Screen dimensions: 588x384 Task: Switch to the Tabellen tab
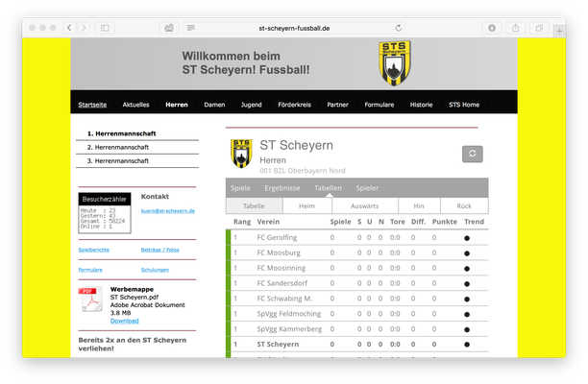pyautogui.click(x=328, y=188)
